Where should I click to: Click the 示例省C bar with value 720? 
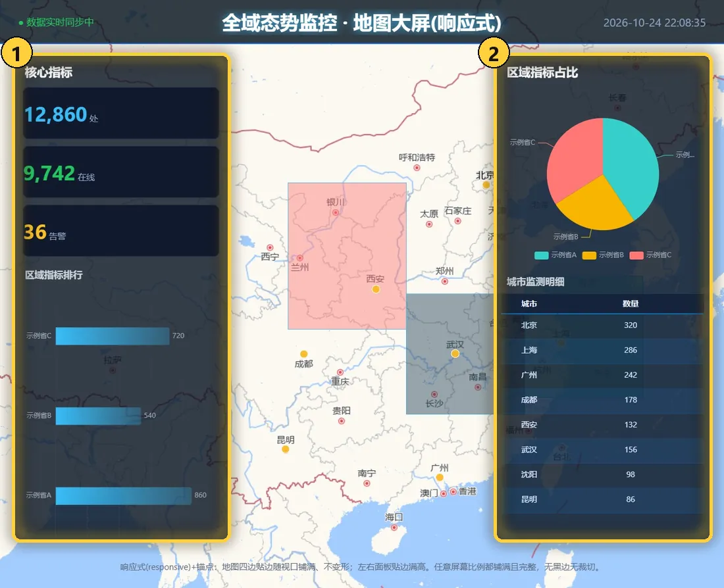click(x=112, y=335)
